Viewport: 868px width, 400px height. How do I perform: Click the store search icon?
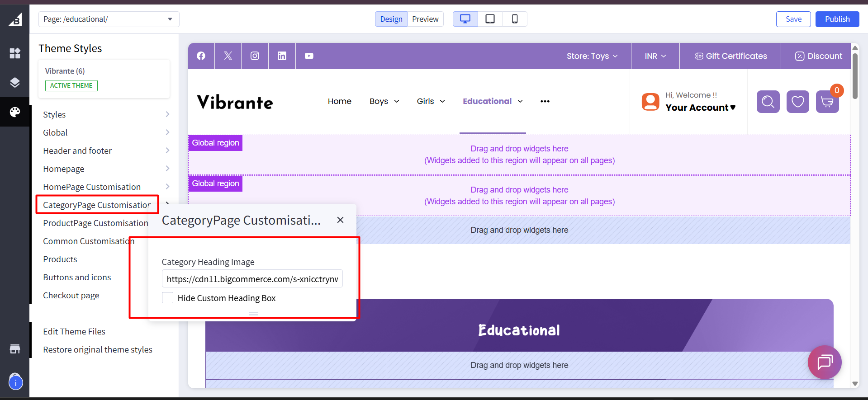(768, 102)
